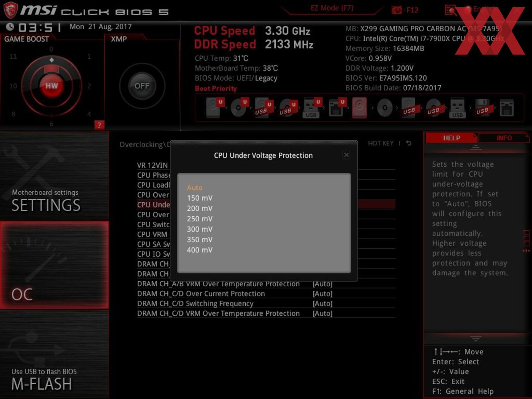
Task: Select the Auto option in voltage list
Action: [194, 187]
